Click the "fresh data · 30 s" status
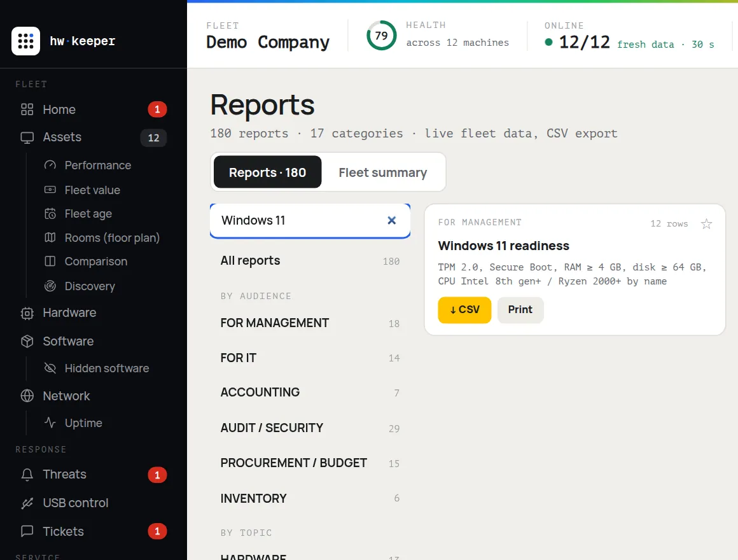 point(665,45)
